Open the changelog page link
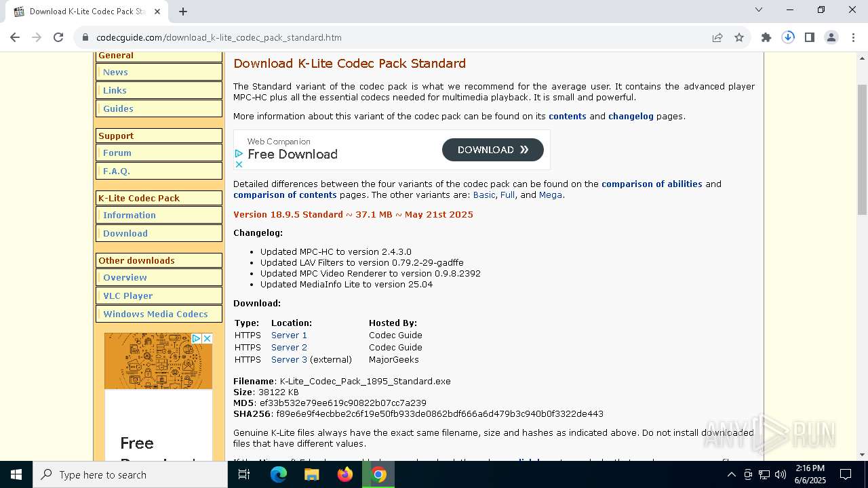 631,117
